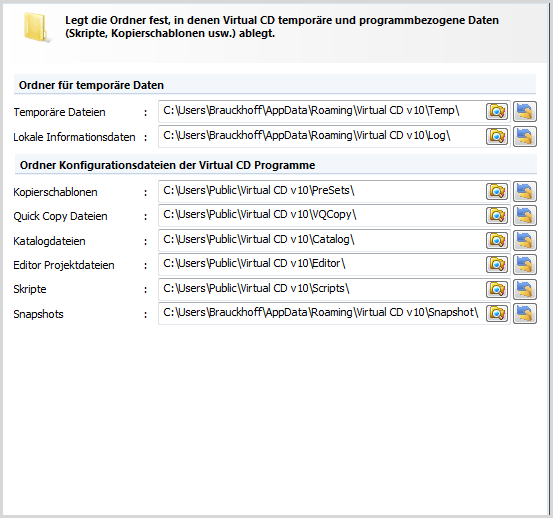Browse folder for Kopierschablonen
This screenshot has width=553, height=518.
(497, 191)
